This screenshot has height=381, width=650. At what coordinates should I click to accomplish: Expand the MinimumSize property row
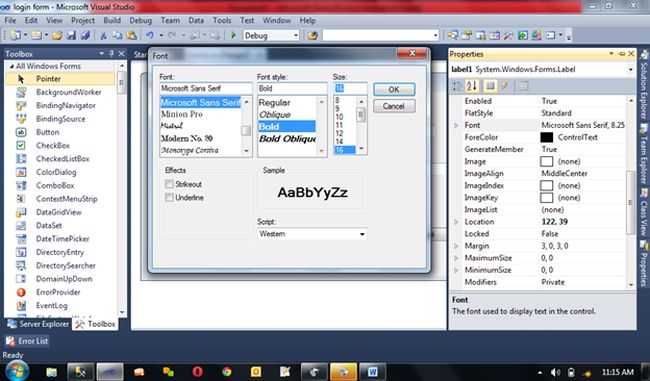click(x=456, y=270)
